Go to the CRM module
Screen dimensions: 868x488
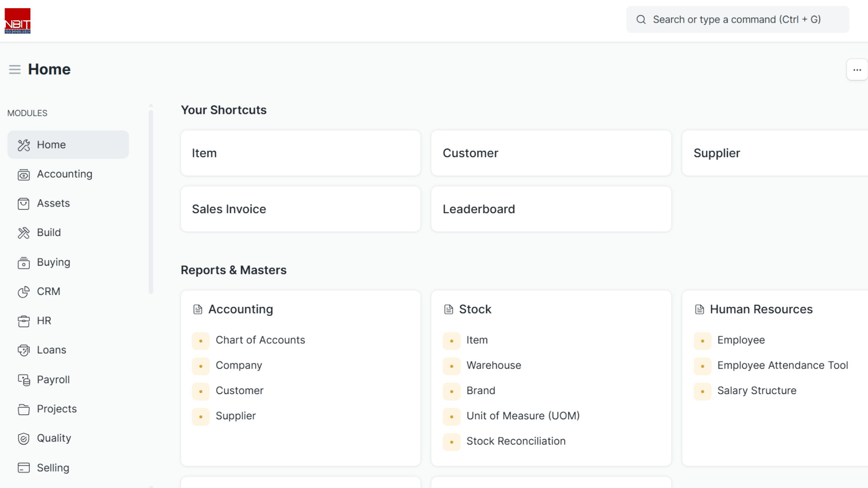pos(48,291)
